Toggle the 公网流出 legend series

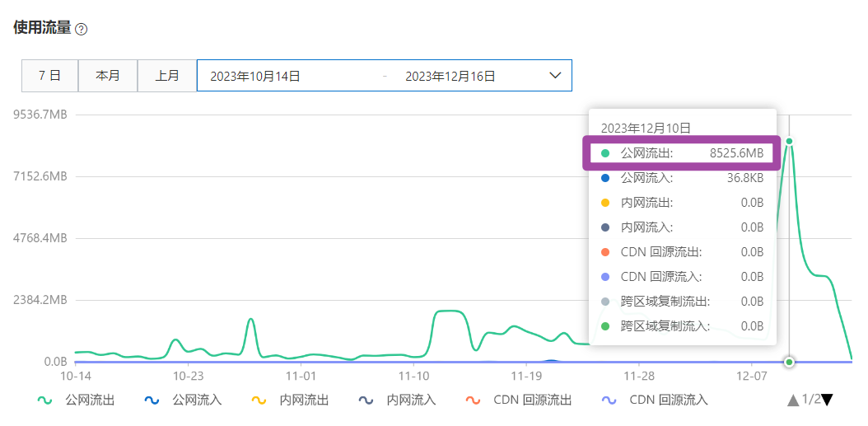77,400
